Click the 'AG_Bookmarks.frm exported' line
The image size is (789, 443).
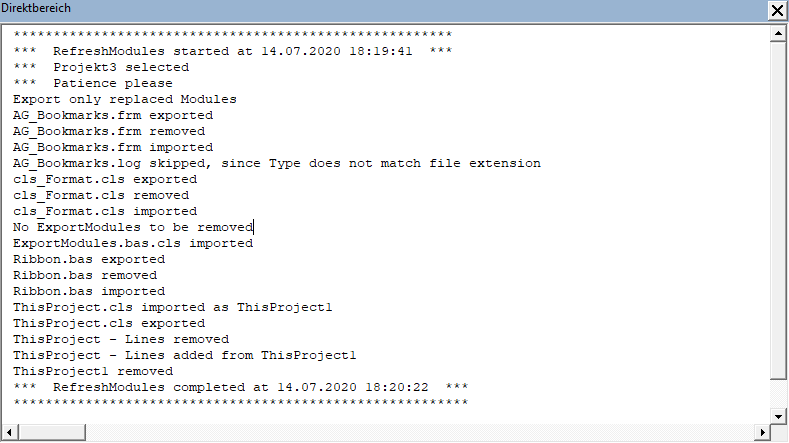112,115
